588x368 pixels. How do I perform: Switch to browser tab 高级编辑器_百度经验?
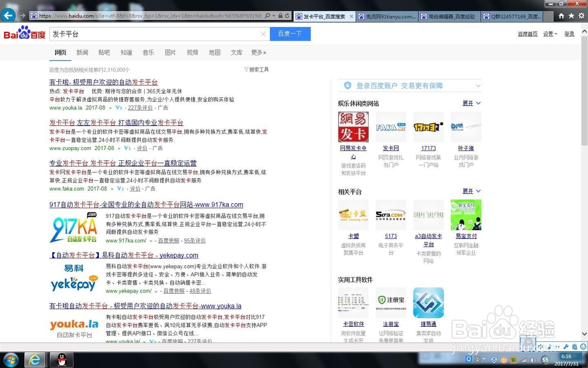[449, 16]
